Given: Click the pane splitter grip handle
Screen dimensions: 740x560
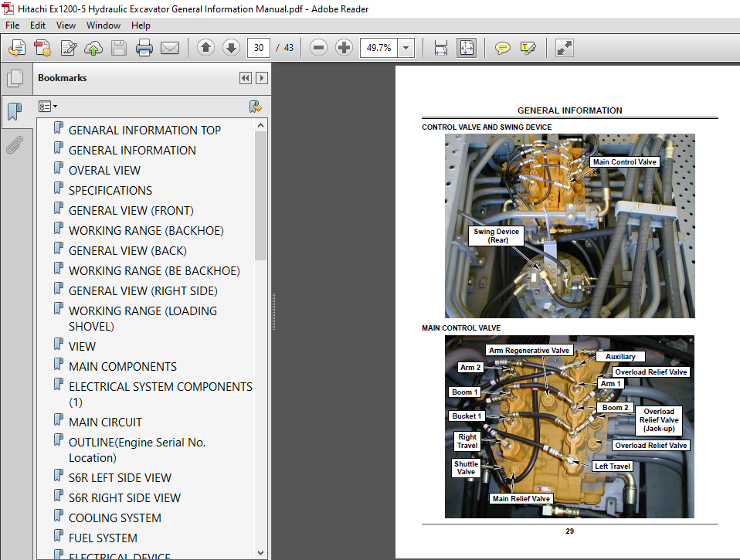Looking at the screenshot, I should [273, 311].
